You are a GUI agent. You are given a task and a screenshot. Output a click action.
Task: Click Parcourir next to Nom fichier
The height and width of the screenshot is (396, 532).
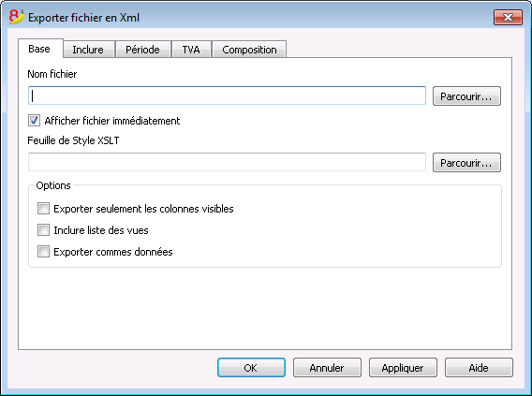[x=466, y=96]
